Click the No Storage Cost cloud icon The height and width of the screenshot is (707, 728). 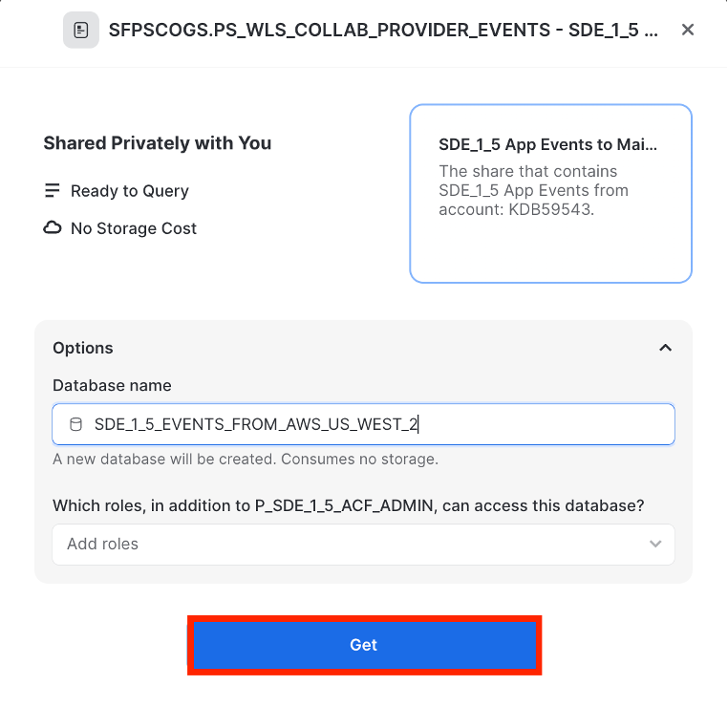pos(53,228)
